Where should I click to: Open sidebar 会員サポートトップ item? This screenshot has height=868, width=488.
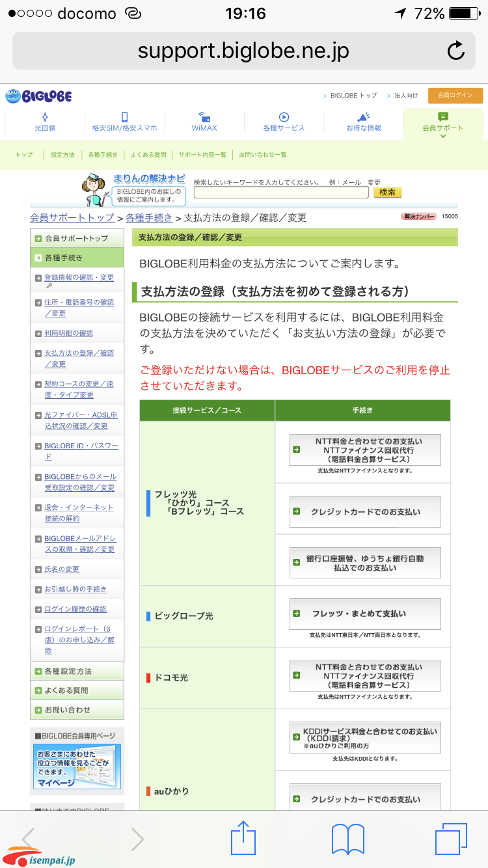tap(77, 238)
